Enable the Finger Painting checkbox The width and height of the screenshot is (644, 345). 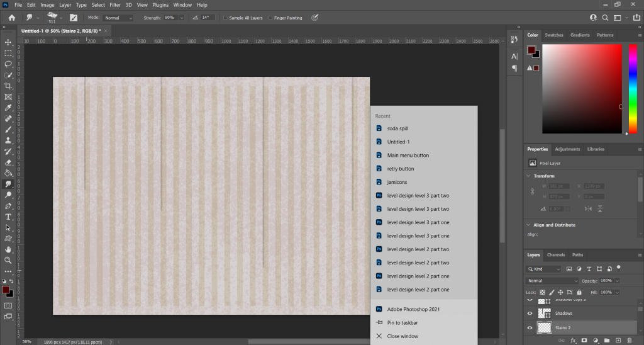click(x=270, y=18)
